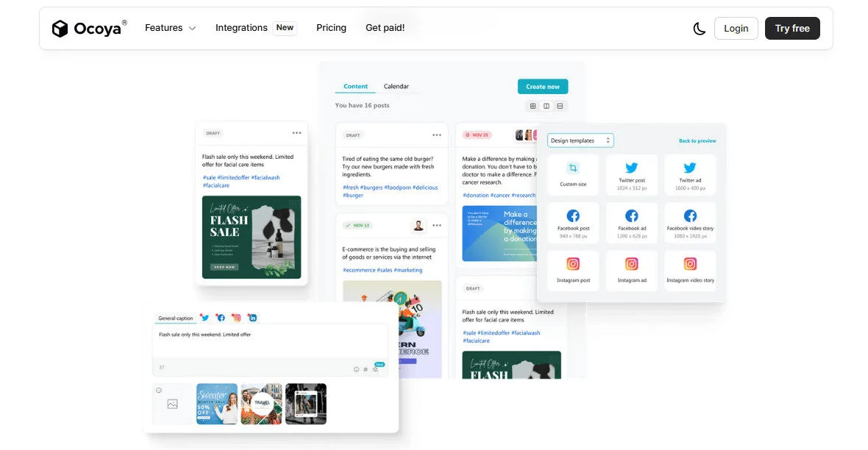Open the Integrations menu item
868x450 pixels.
point(241,28)
